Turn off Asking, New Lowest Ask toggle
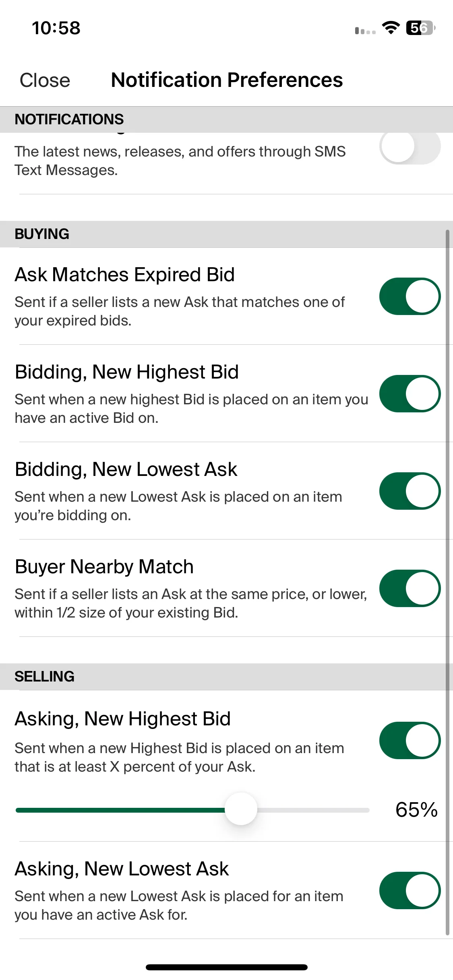 [410, 890]
